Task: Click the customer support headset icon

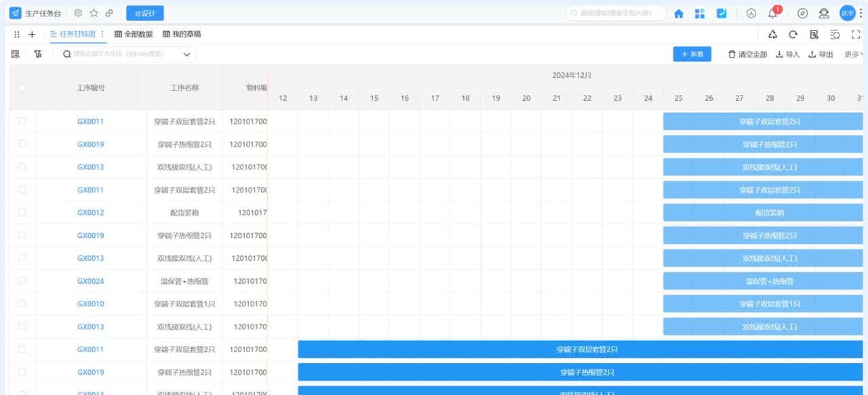Action: pos(824,14)
